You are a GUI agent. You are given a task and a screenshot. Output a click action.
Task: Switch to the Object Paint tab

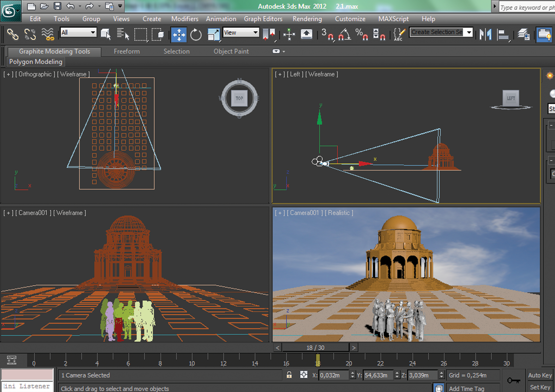click(x=231, y=51)
